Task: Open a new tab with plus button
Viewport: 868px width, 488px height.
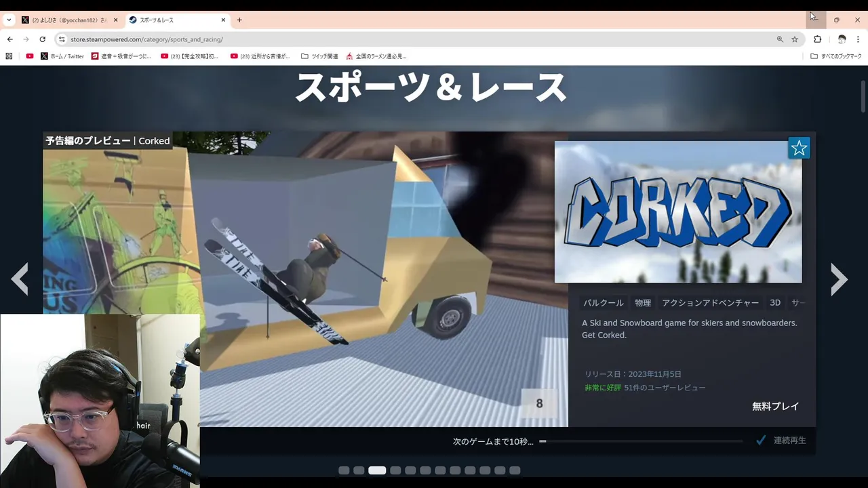Action: [x=239, y=20]
